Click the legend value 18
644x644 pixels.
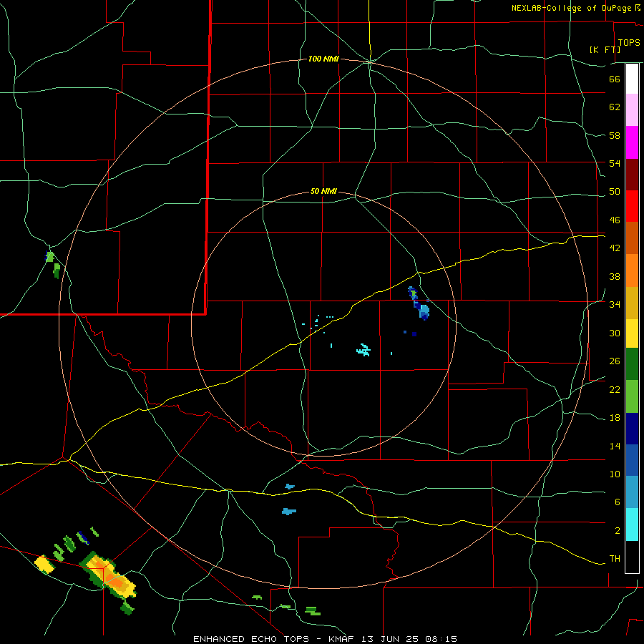coord(615,418)
